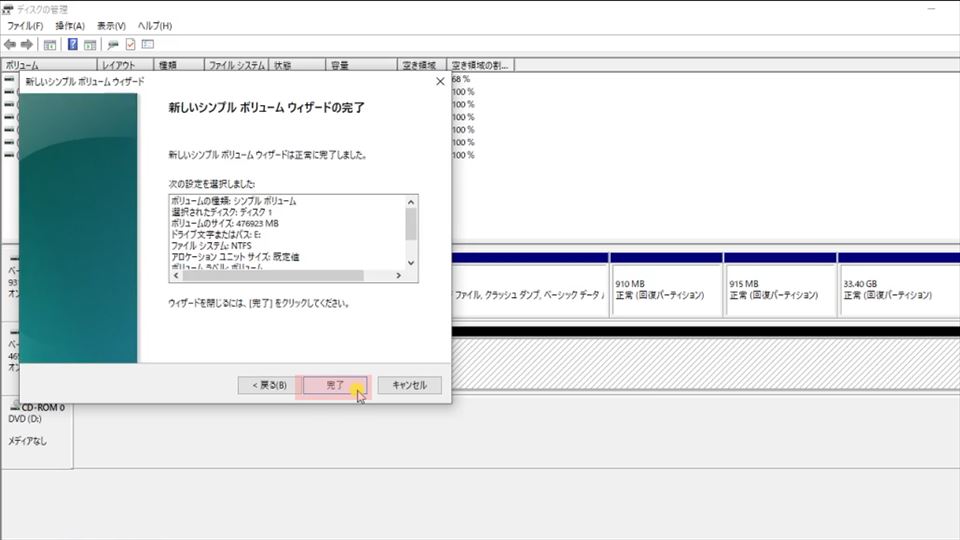Click the ボリュームのサイズ: 476923 MB line
The width and height of the screenshot is (960, 540).
(x=225, y=223)
